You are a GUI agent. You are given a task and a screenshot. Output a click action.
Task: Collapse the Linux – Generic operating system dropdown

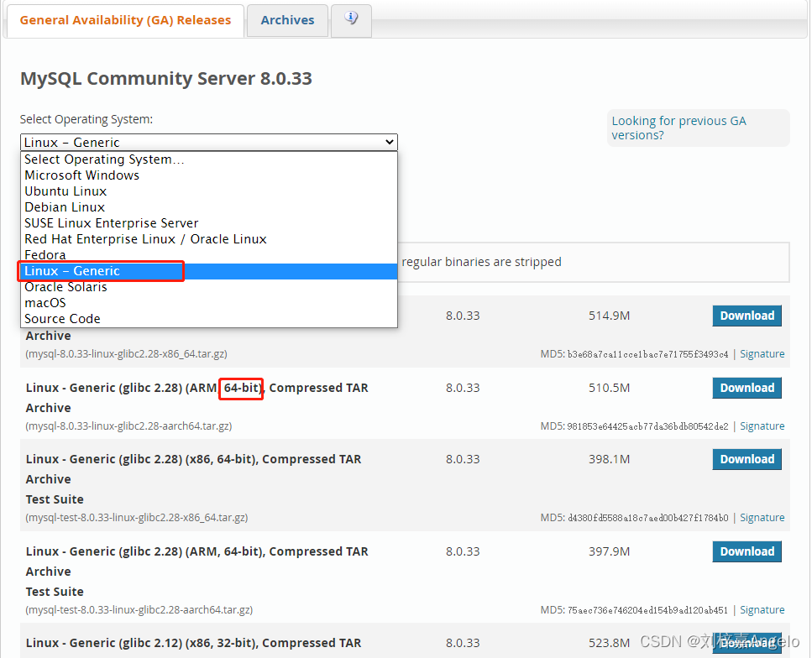(209, 142)
